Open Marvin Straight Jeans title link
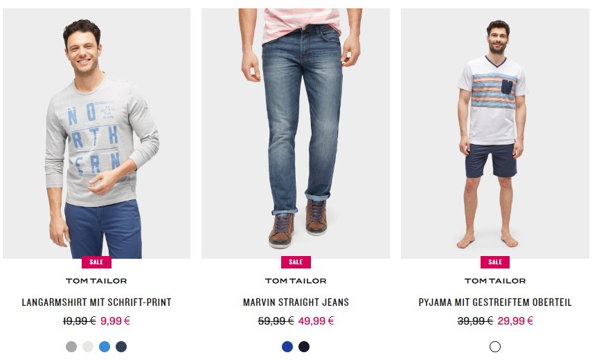This screenshot has width=599, height=364. click(296, 302)
